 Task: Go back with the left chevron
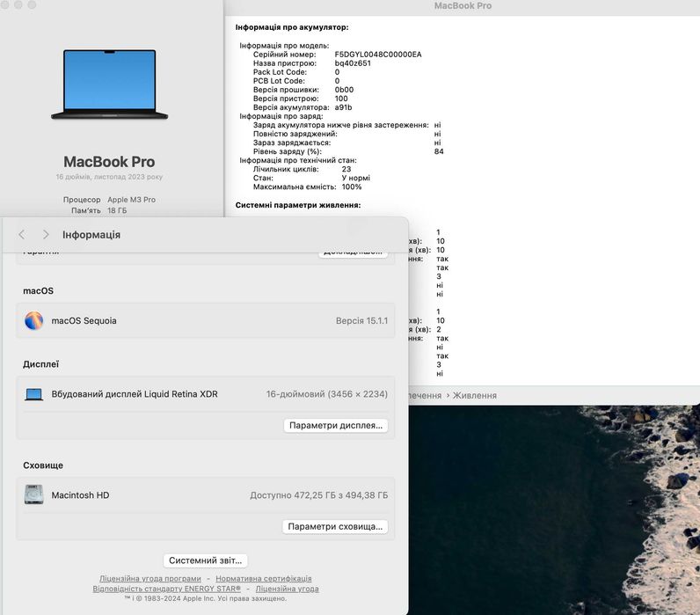22,235
